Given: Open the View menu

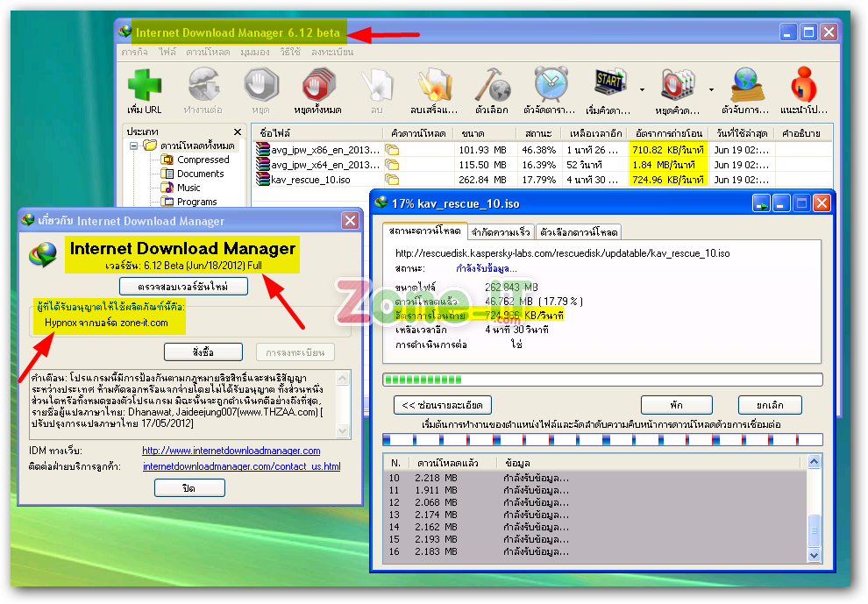Looking at the screenshot, I should tap(254, 52).
